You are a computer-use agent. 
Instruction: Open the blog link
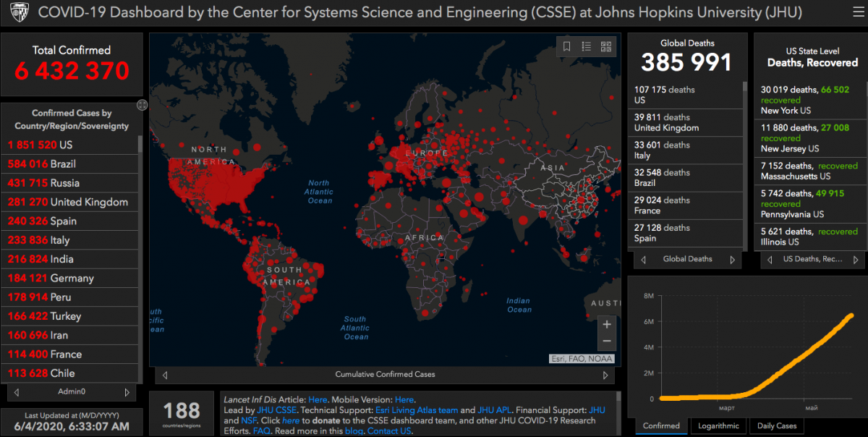point(354,431)
